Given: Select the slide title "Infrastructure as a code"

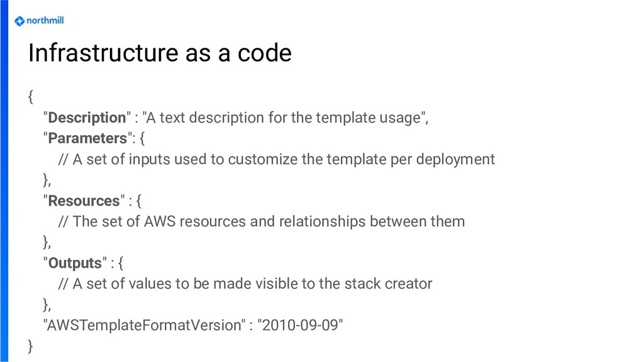Looking at the screenshot, I should 160,54.
